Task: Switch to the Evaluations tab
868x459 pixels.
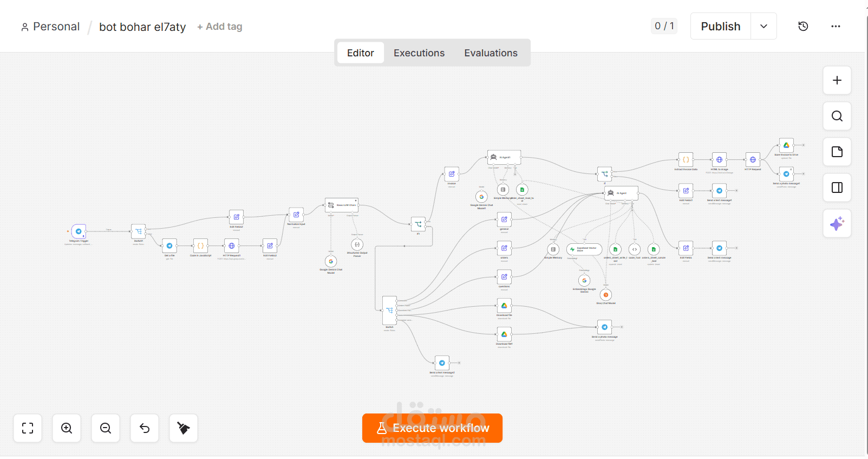Action: point(491,53)
